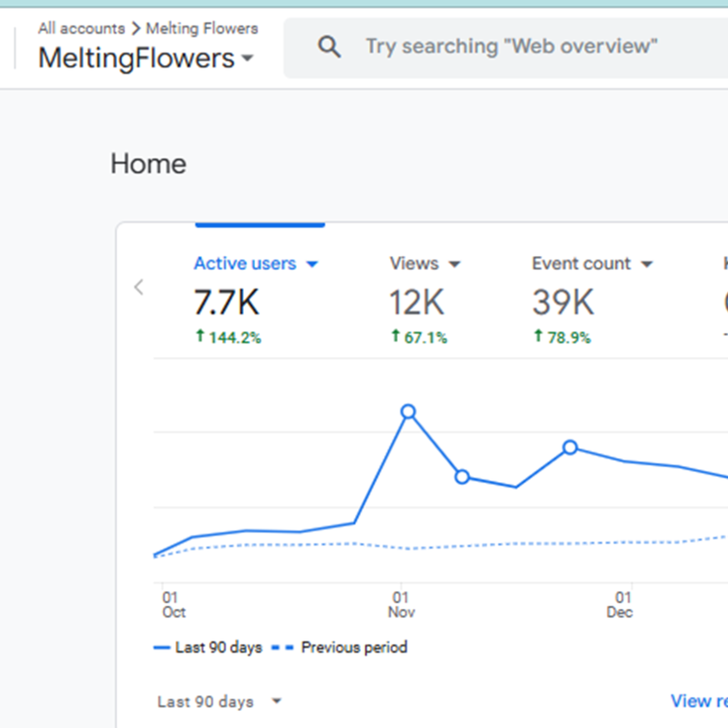Click the search magnifier icon
The image size is (728, 728).
coord(329,48)
